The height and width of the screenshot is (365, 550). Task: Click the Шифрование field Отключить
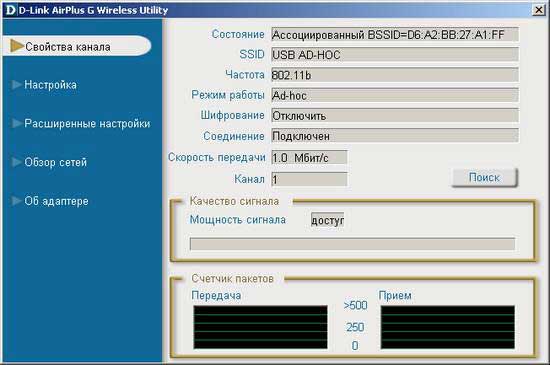[395, 116]
